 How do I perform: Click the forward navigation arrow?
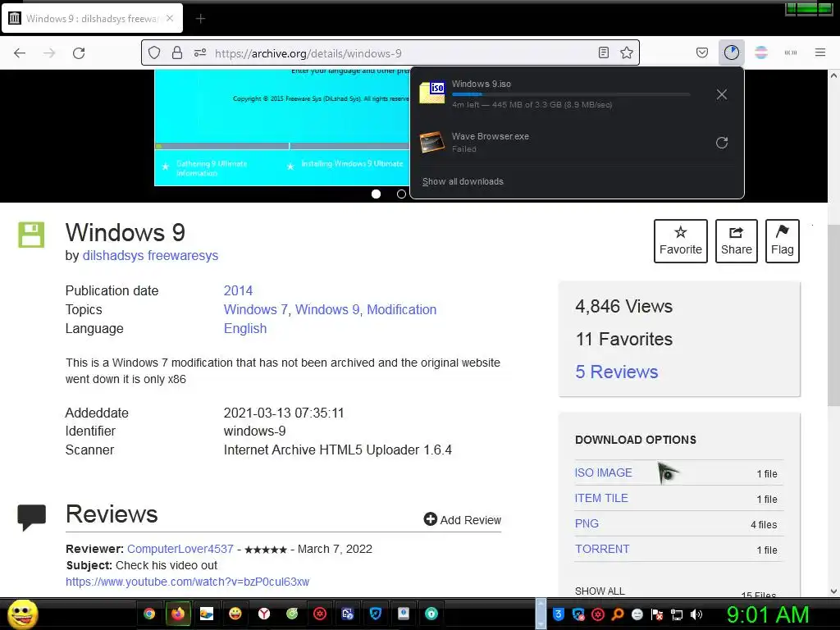click(49, 53)
